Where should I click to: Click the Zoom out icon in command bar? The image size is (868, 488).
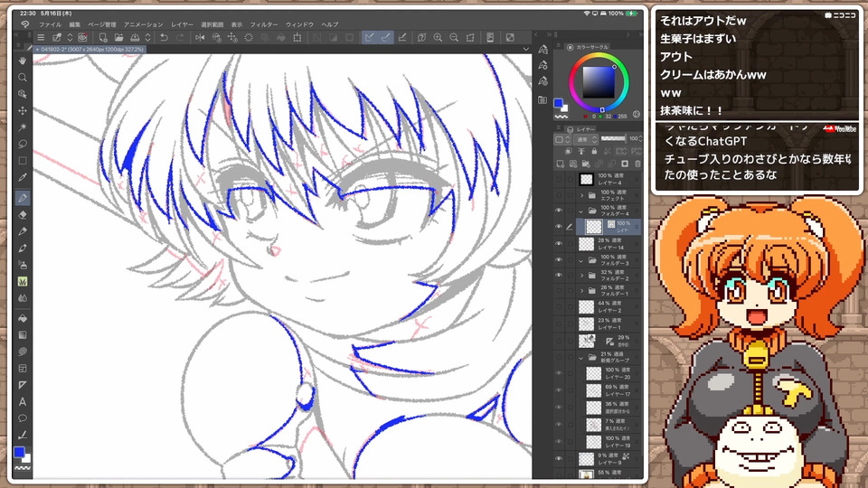(454, 38)
